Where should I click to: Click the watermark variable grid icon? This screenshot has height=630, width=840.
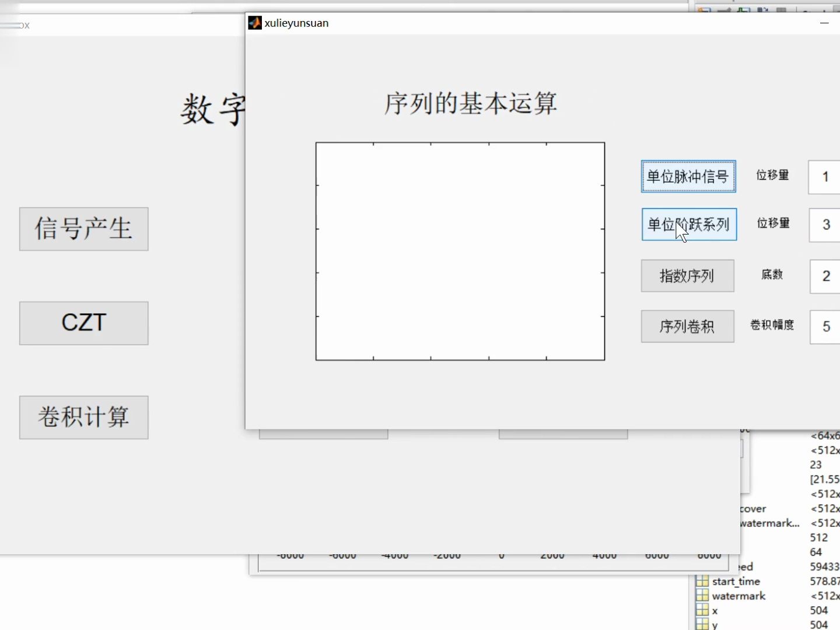point(702,596)
